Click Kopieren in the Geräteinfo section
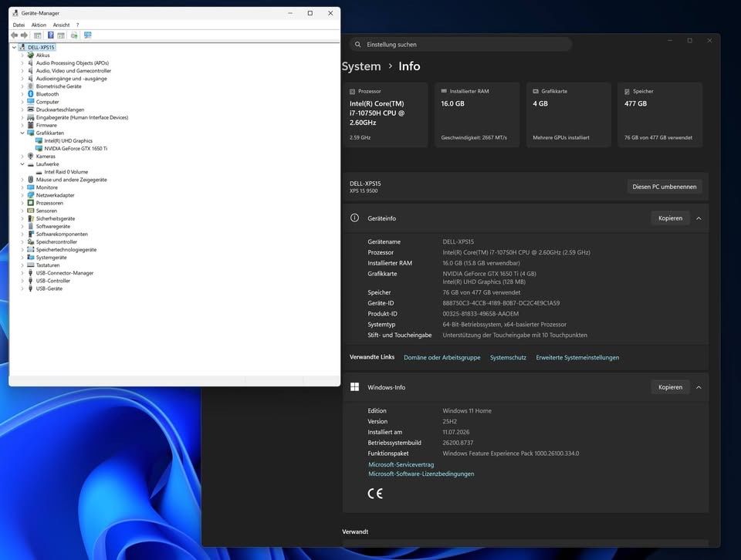Image resolution: width=741 pixels, height=560 pixels. [x=670, y=218]
